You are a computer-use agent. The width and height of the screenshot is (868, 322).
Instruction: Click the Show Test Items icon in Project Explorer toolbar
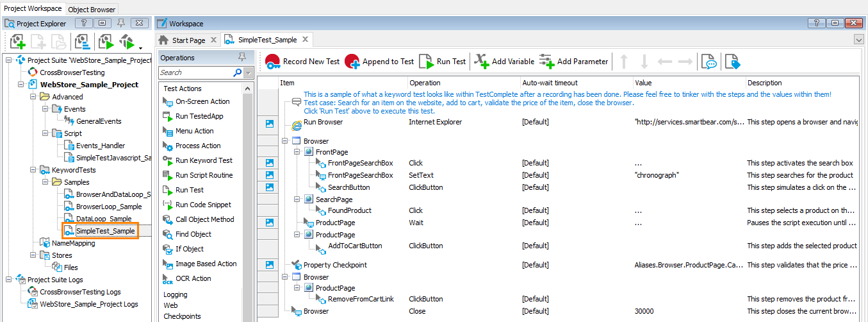tap(81, 42)
